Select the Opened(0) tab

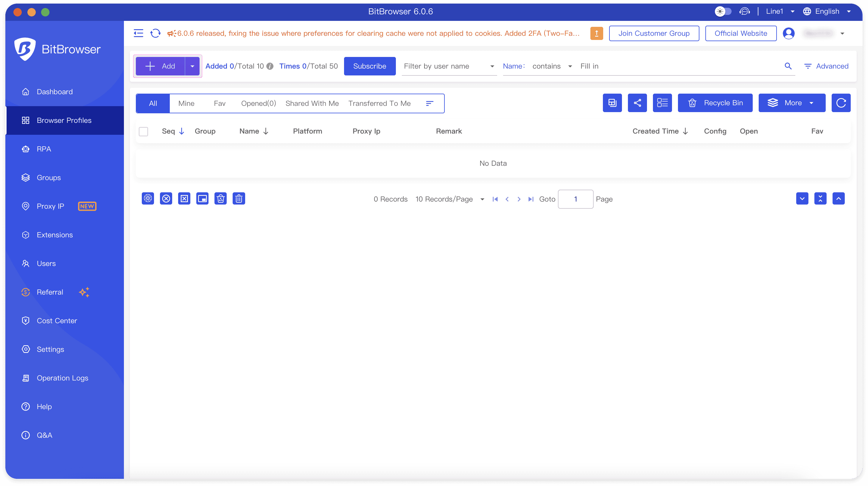pyautogui.click(x=259, y=103)
